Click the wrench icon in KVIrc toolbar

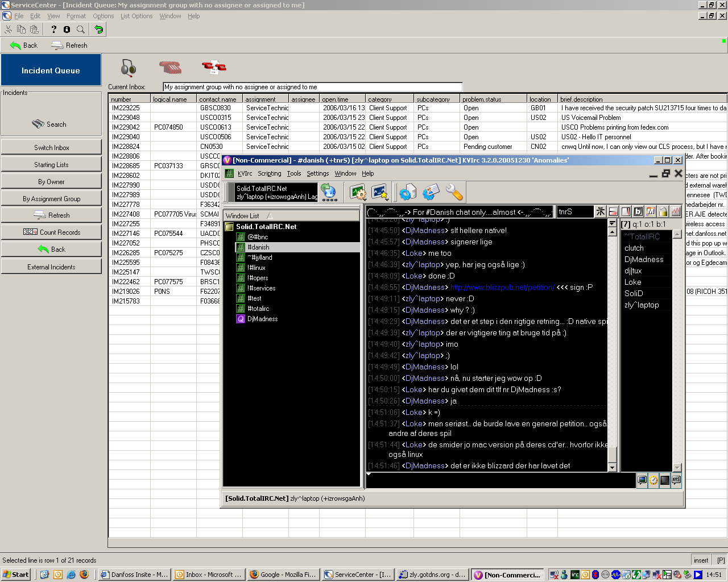coord(454,193)
